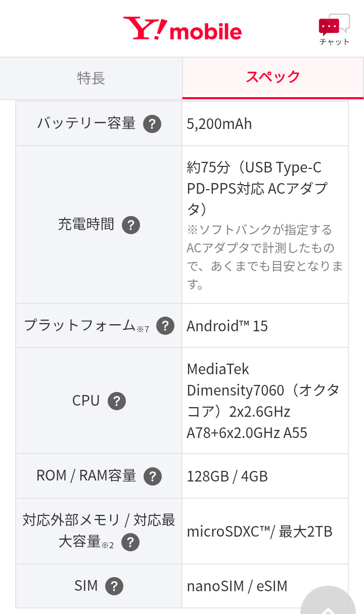Image resolution: width=364 pixels, height=614 pixels.
Task: Click the 5,200mAh battery value
Action: click(x=219, y=124)
